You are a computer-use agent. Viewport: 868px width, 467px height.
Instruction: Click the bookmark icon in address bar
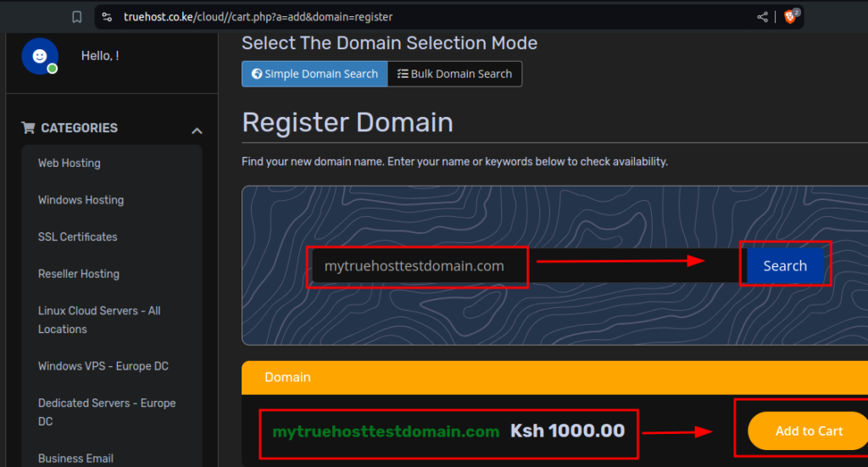point(77,17)
